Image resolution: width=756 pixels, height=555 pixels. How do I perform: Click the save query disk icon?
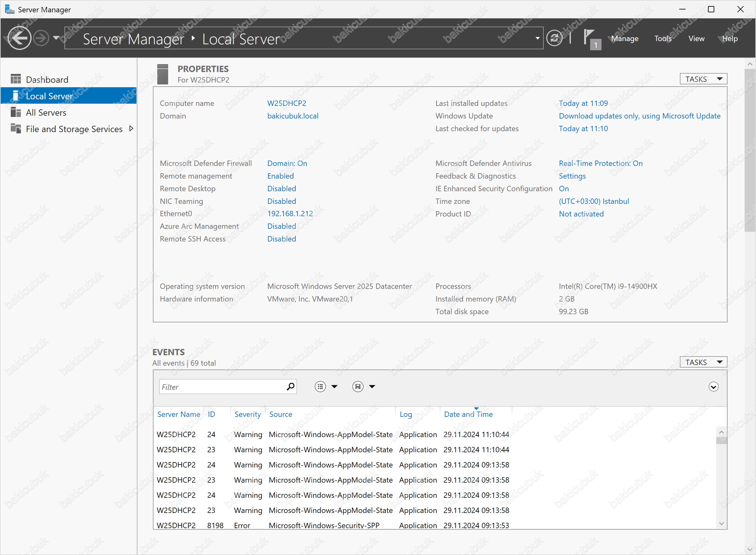pyautogui.click(x=358, y=387)
